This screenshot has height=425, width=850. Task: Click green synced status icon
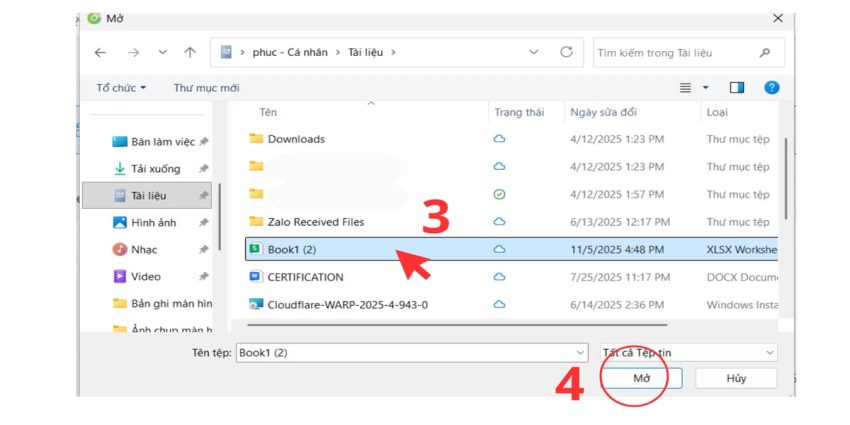coord(499,194)
